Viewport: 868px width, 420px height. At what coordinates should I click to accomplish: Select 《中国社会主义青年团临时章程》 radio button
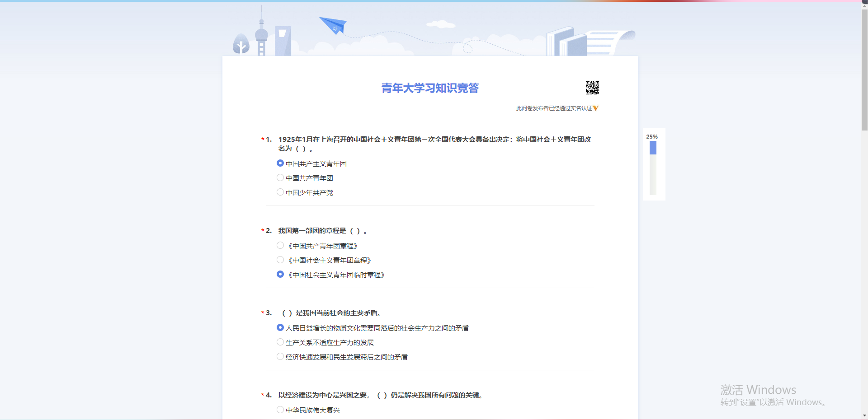click(x=280, y=275)
